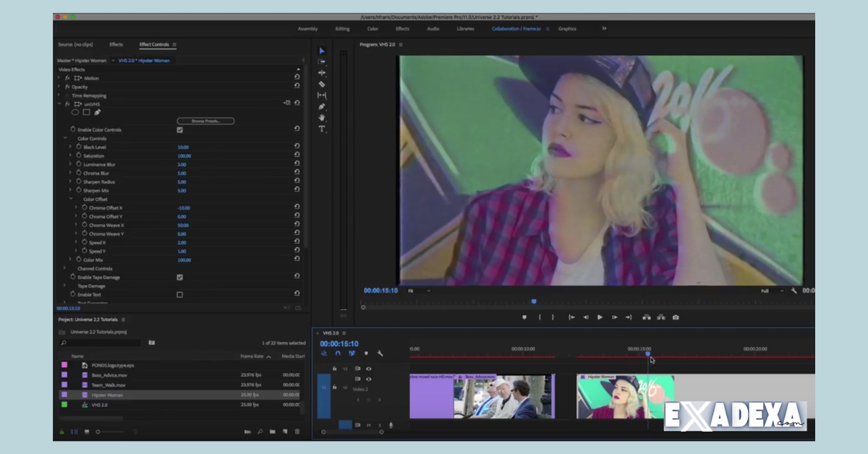868x454 pixels.
Task: Open the Graphics workspace tab
Action: pos(567,29)
